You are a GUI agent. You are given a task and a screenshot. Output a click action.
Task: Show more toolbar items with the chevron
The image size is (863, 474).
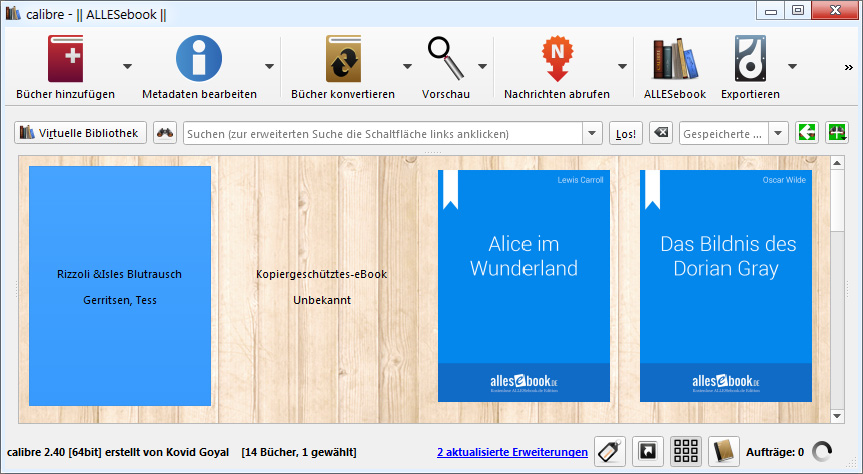[849, 68]
